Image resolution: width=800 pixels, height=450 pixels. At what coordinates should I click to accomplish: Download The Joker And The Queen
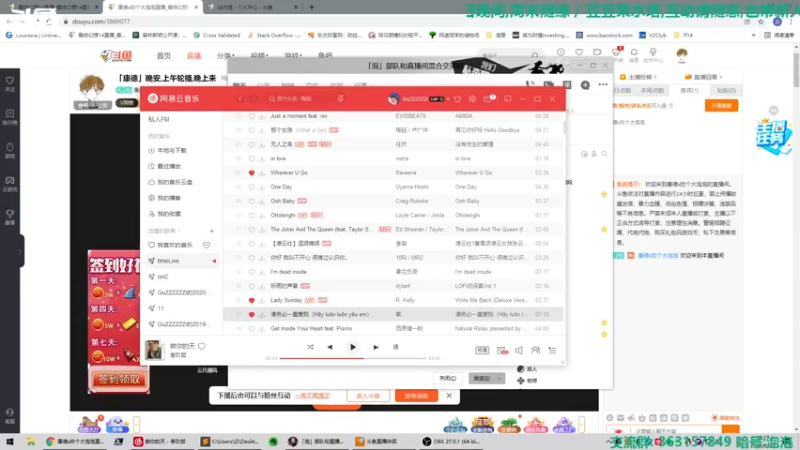point(262,230)
